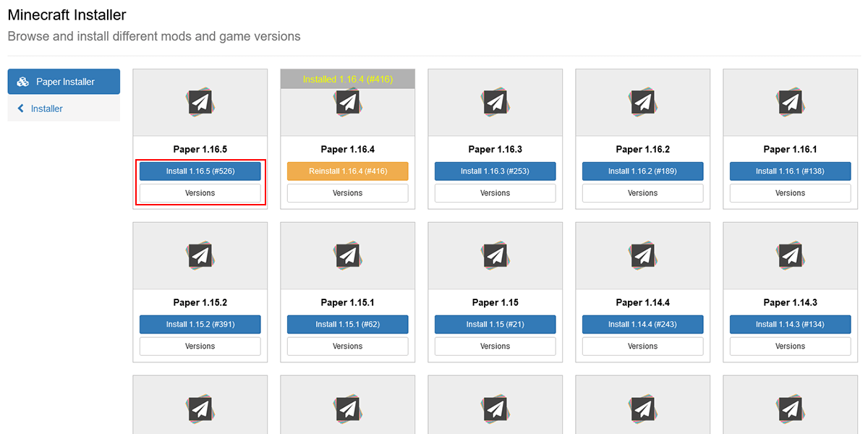Click the 'Paper 1.15.1' card title
The image size is (868, 434).
tap(348, 303)
